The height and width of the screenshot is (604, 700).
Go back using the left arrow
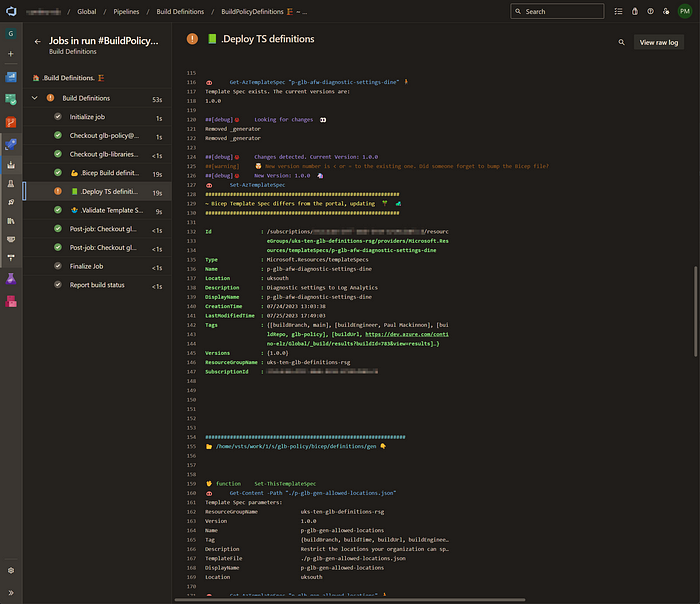point(38,42)
